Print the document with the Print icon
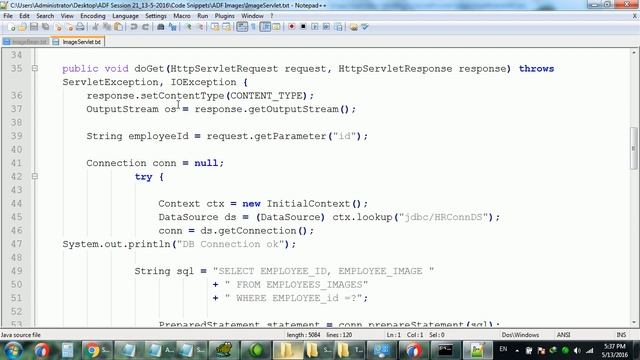The width and height of the screenshot is (640, 360). pyautogui.click(x=80, y=27)
